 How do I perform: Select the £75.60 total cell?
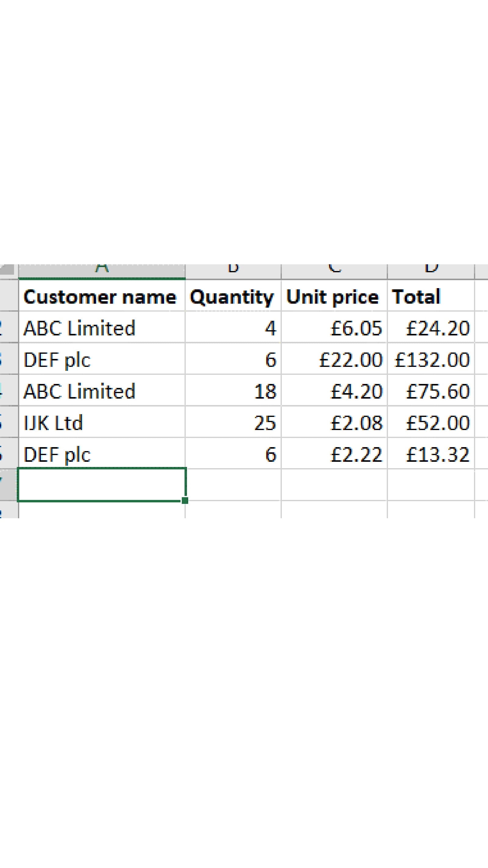click(x=431, y=391)
